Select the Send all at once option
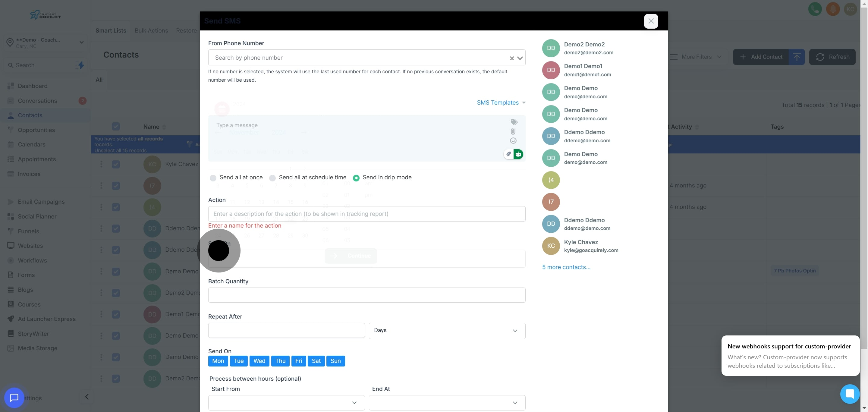Image resolution: width=868 pixels, height=412 pixels. click(x=213, y=178)
